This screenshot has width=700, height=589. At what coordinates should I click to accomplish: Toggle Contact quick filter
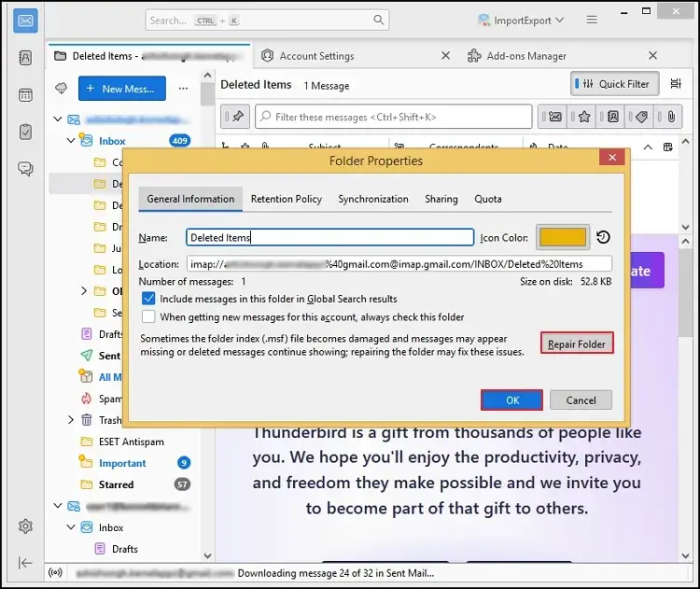pos(610,117)
